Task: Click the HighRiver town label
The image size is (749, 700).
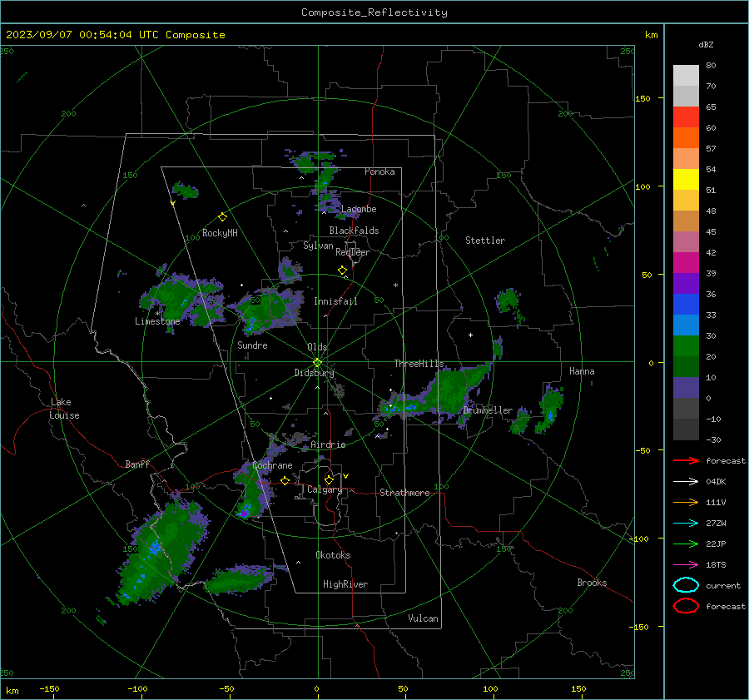Action: tap(345, 584)
